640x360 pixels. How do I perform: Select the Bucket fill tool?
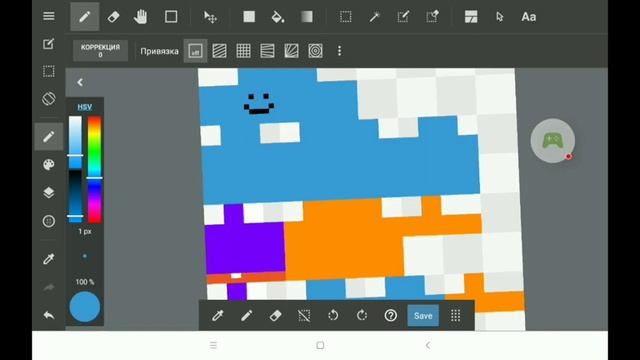278,17
